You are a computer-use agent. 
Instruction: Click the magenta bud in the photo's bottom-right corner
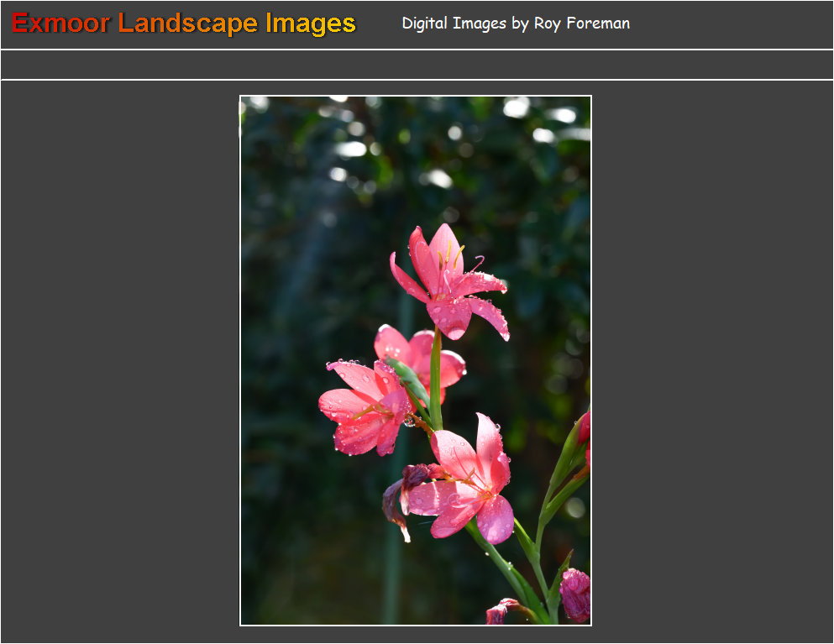tap(575, 594)
